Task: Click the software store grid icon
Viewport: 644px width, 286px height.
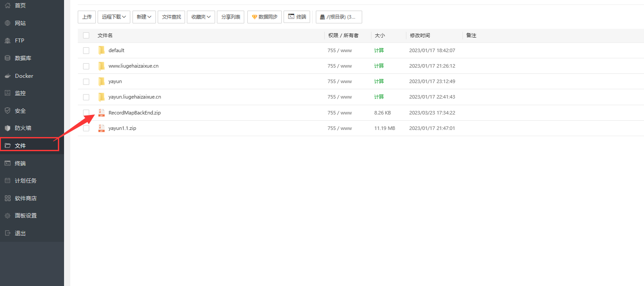Action: click(8, 198)
